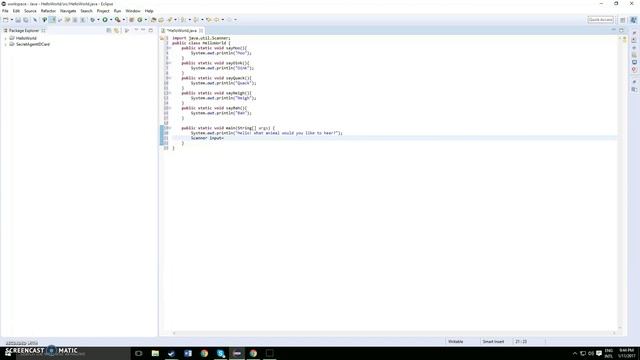Click the Debug bug icon in toolbar
Screen dimensions: 640x360
(93, 20)
